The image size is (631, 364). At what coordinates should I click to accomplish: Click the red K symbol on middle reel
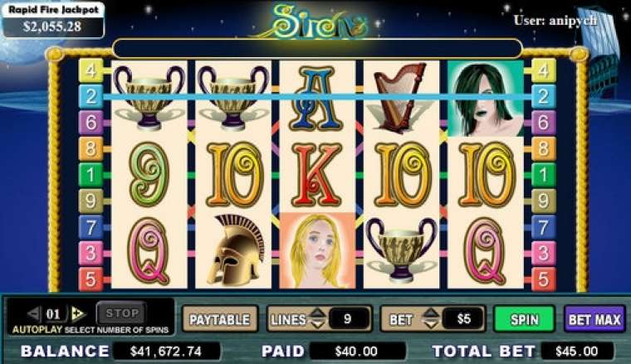point(317,174)
